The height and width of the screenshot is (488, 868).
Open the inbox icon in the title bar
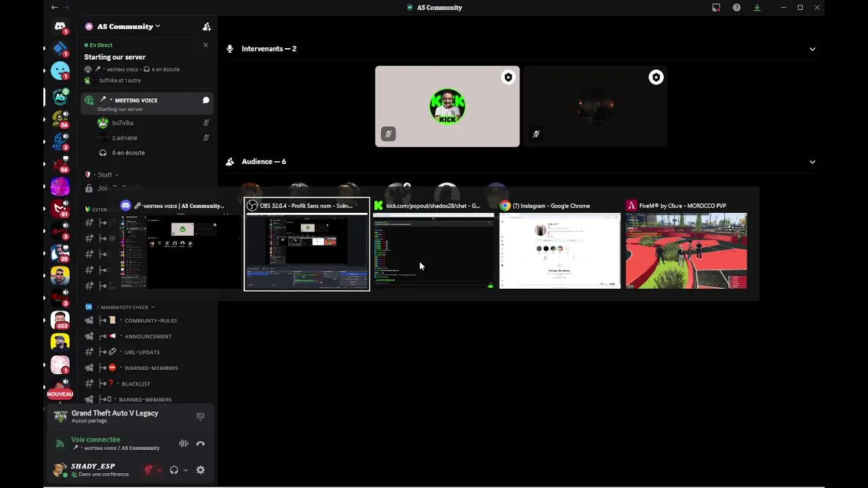[x=716, y=7]
